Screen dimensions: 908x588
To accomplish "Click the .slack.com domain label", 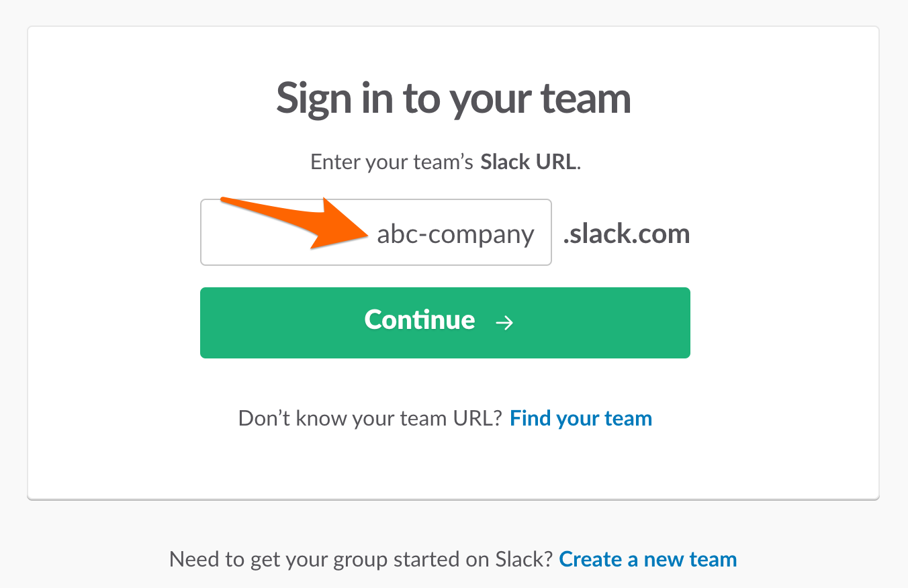I will point(627,234).
